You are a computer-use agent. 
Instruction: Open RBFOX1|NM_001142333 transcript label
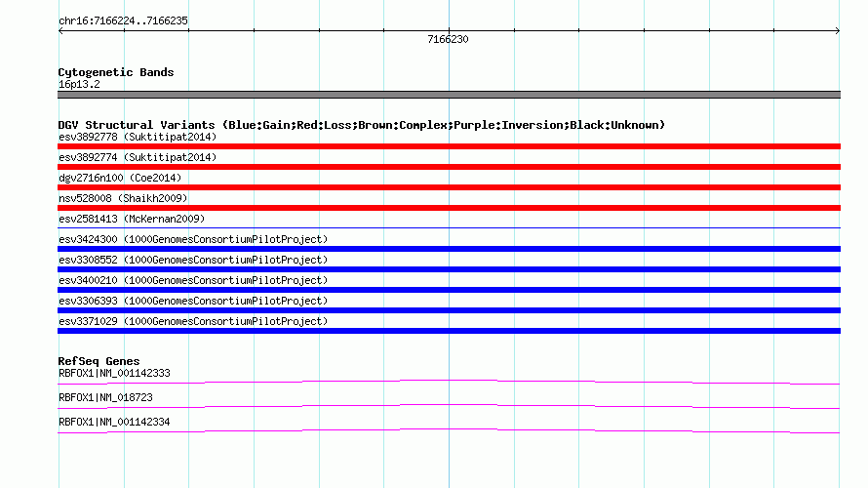(x=114, y=374)
